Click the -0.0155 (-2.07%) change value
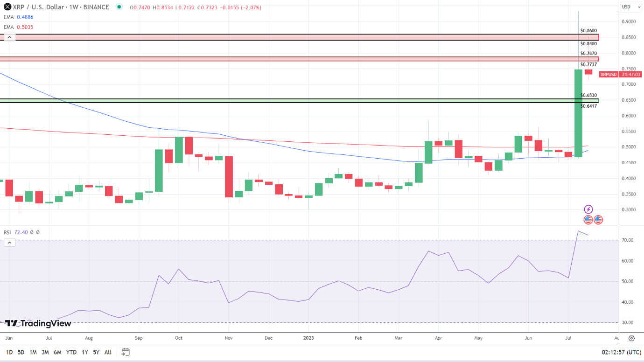 pyautogui.click(x=240, y=7)
